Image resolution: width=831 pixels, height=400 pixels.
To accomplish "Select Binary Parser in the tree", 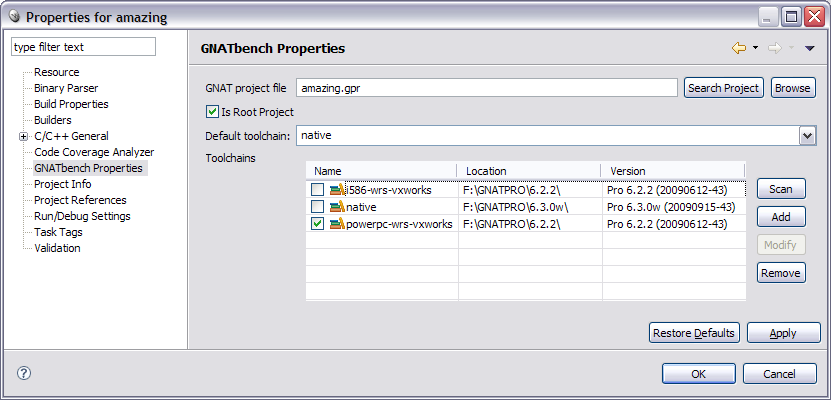I will coord(66,88).
